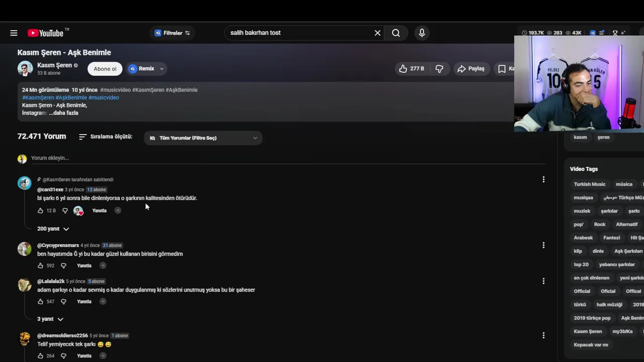This screenshot has height=362, width=644.
Task: Open @dreamsoldierso2256 profile avatar
Action: [25, 339]
